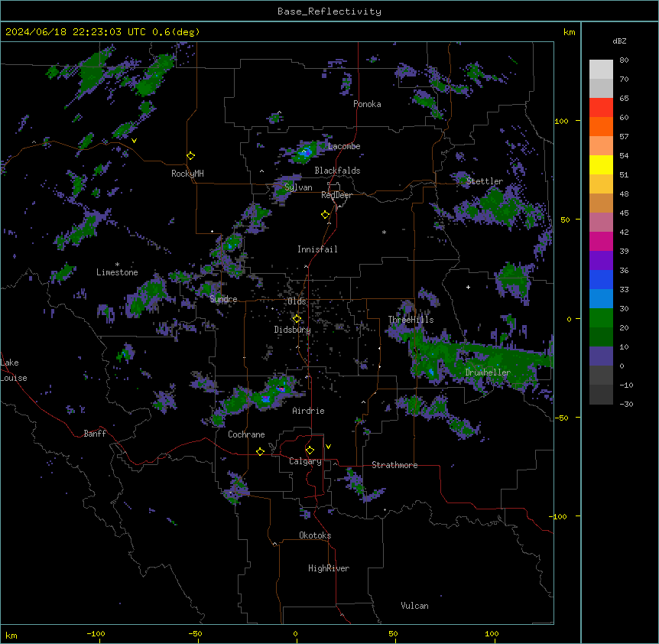This screenshot has width=659, height=644.
Task: Click the RedDeer city label
Action: point(336,195)
